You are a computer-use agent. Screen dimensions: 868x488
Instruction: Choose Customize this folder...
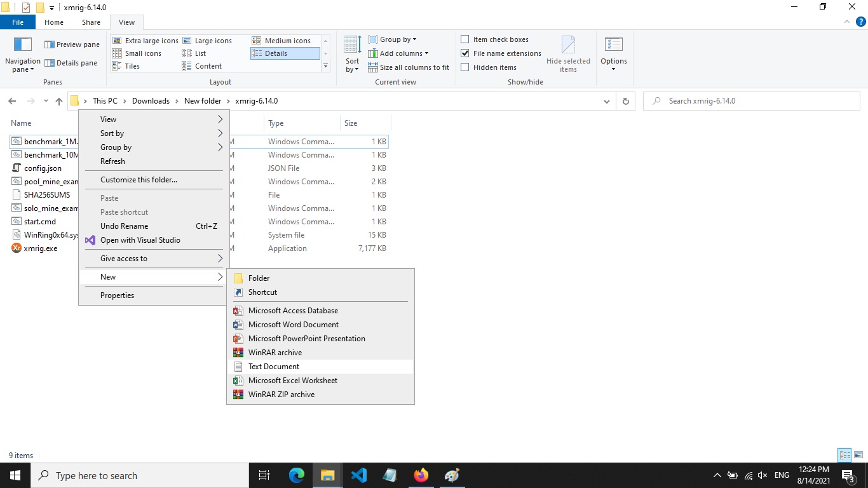153,180
